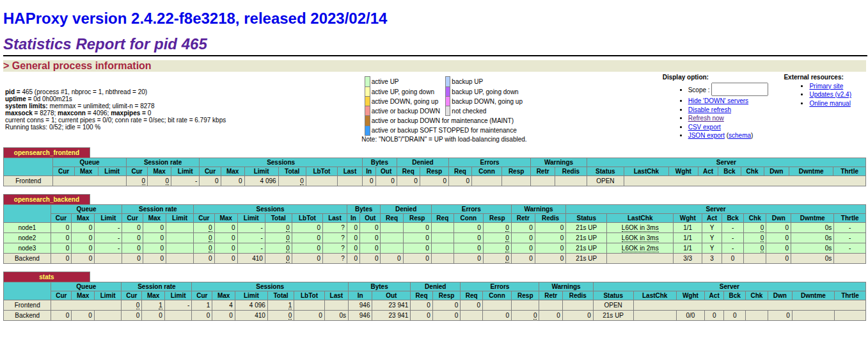Click the 'active or backup DOWN' red swatch
868x342 pixels.
(x=367, y=111)
